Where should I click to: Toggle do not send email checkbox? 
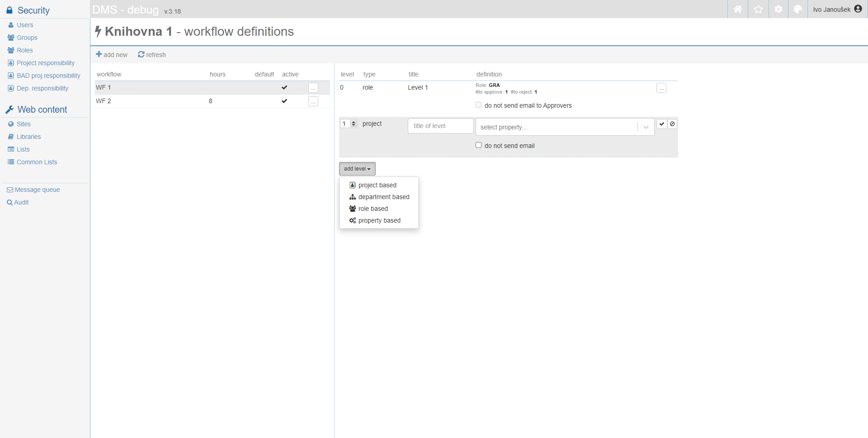coord(478,145)
